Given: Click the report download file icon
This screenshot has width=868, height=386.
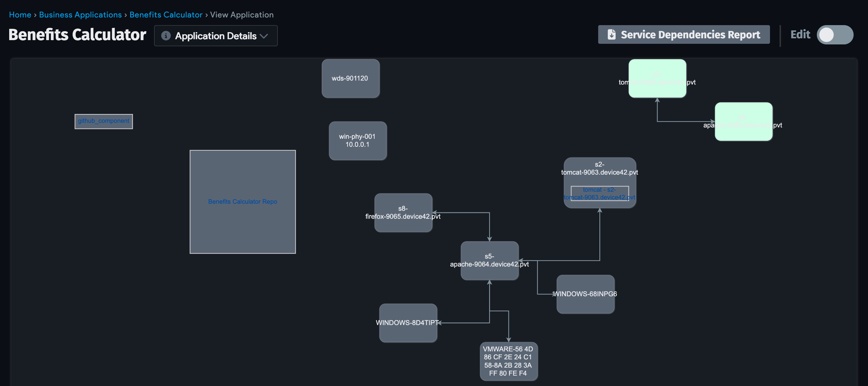Looking at the screenshot, I should [612, 34].
